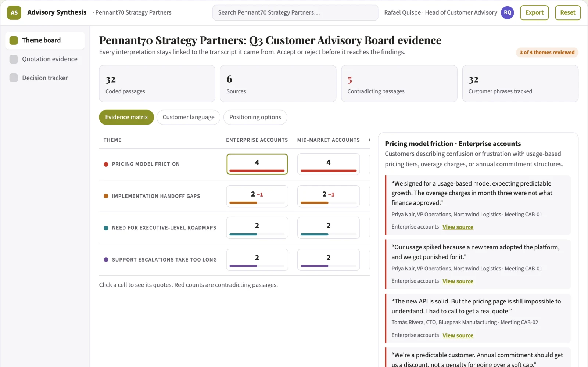Open the Positioning options tab
588x367 pixels.
tap(255, 117)
